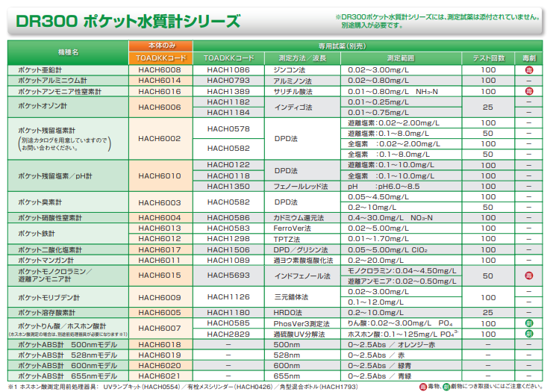Click green deleterious icon in HACH2829 row
The height and width of the screenshot is (392, 556).
528,334
